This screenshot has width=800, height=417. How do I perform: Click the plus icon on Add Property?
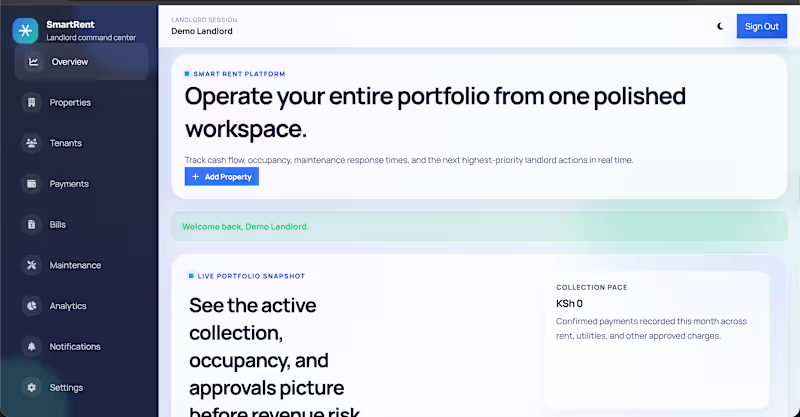click(x=195, y=177)
